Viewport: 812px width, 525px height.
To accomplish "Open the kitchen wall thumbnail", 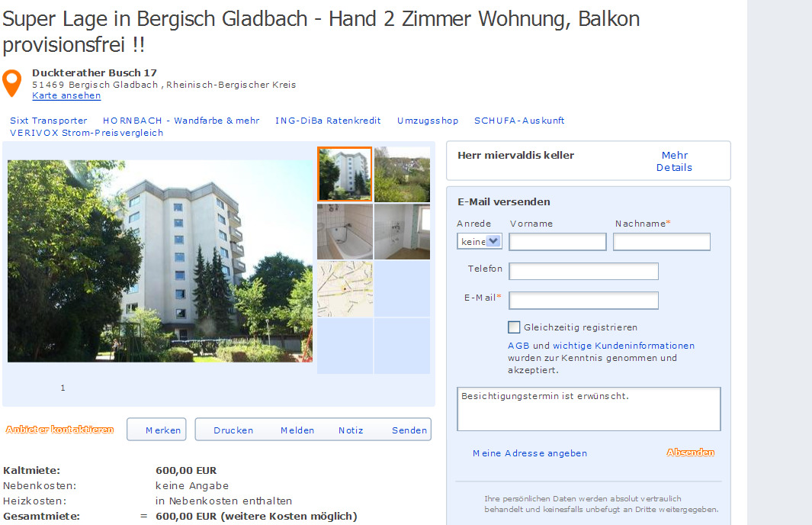I will click(402, 232).
